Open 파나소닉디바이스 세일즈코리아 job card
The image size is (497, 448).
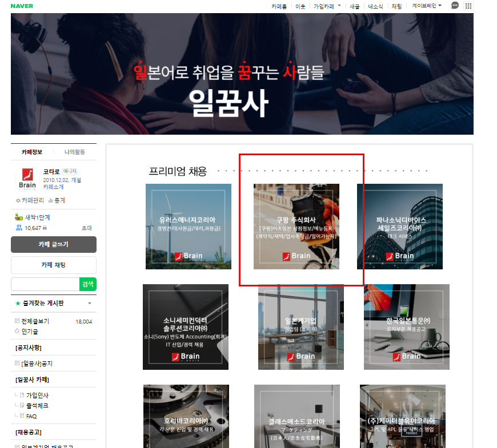(x=400, y=227)
